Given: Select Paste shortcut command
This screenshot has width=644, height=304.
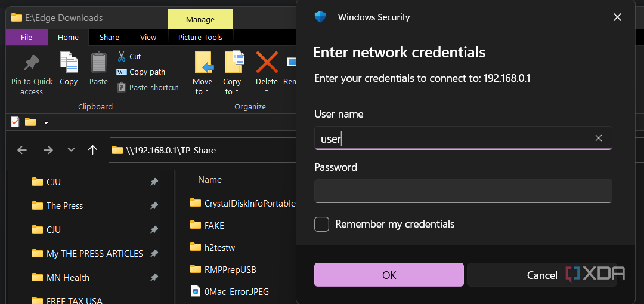Looking at the screenshot, I should coord(148,88).
